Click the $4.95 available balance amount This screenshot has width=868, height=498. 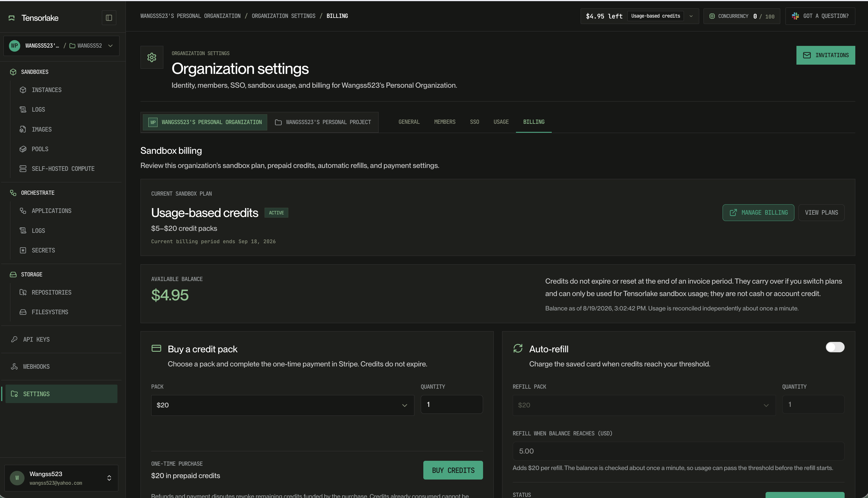tap(170, 295)
